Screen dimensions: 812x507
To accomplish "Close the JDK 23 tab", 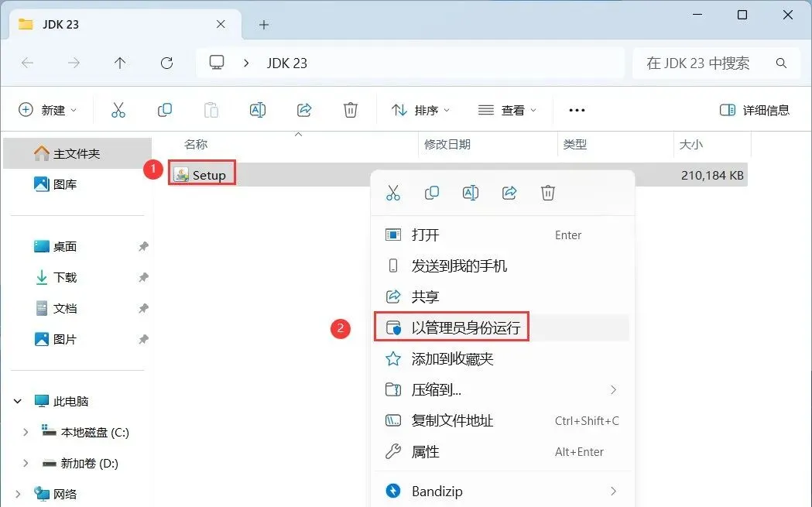I will coord(221,24).
